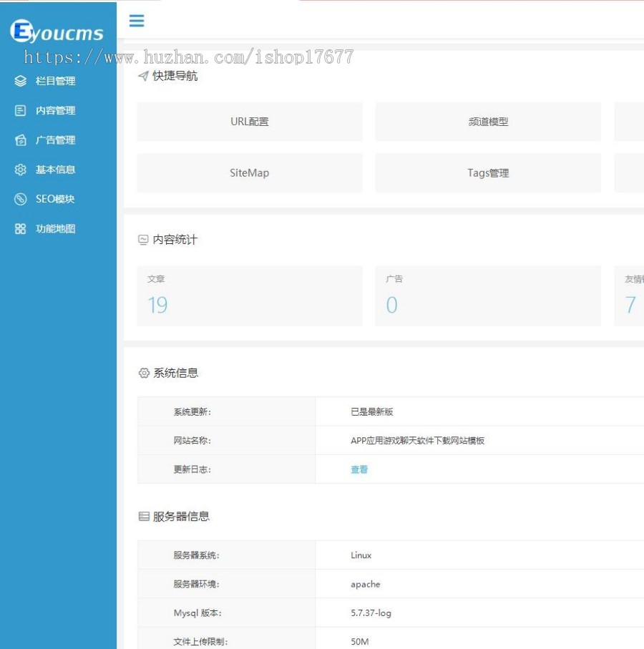Click the gear icon by 系统信息

click(144, 373)
